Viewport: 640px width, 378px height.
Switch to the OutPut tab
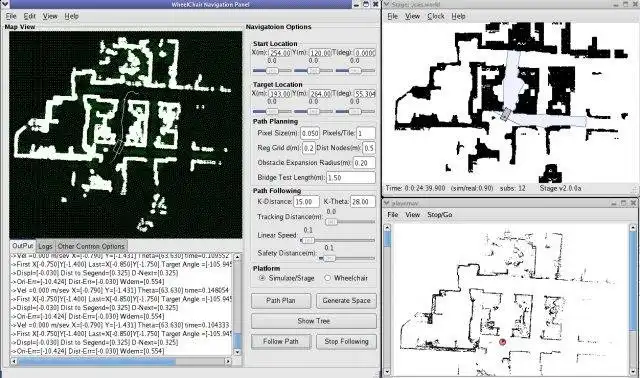pyautogui.click(x=22, y=246)
